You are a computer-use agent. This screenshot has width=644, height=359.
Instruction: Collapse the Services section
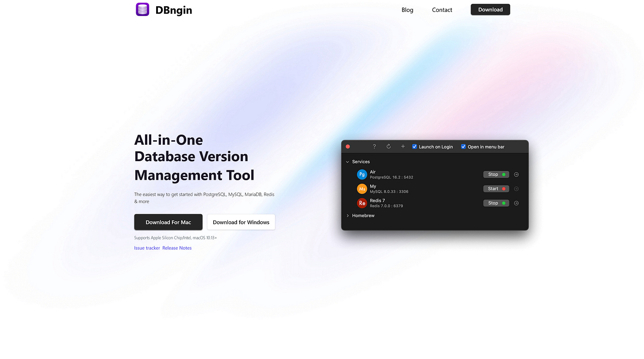(348, 162)
